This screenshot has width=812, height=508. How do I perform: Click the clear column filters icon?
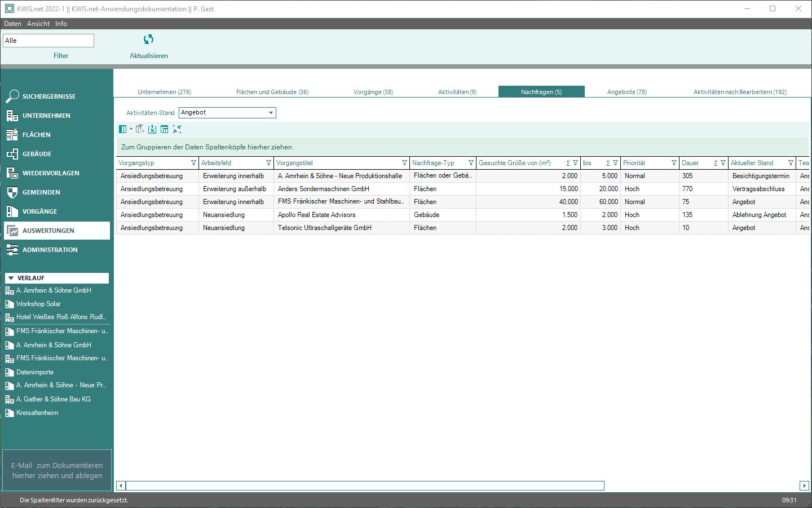click(140, 129)
